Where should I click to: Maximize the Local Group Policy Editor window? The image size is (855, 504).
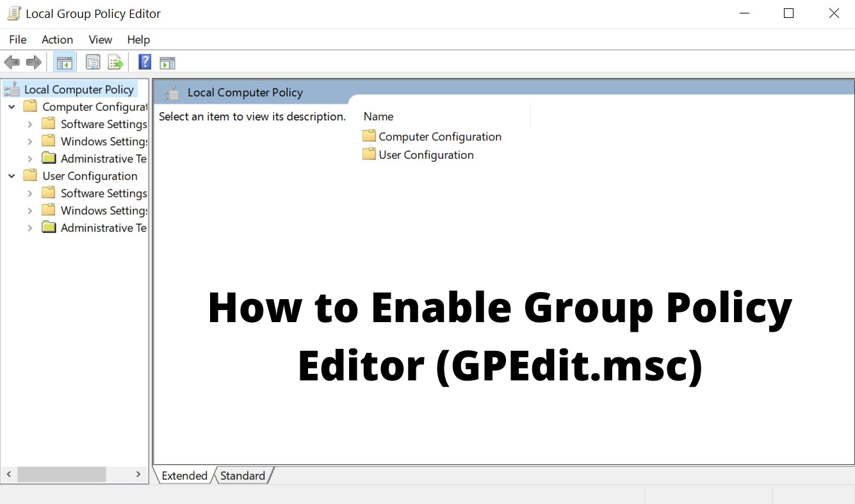(789, 13)
